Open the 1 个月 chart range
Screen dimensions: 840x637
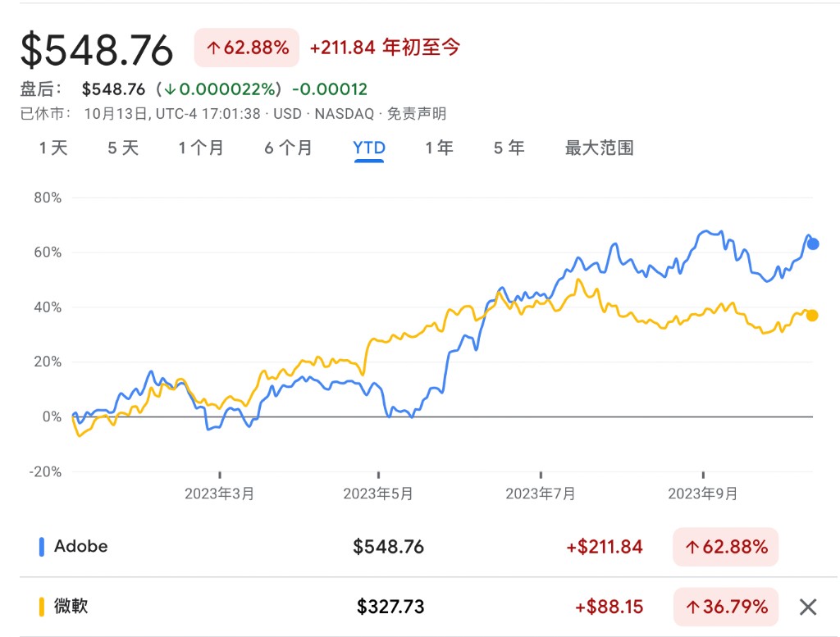[201, 148]
